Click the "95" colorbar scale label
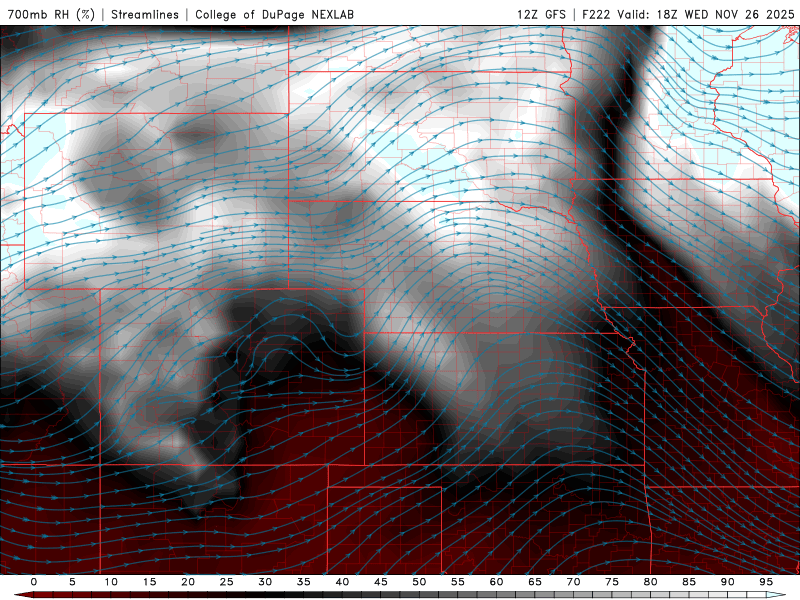The image size is (800, 600). pos(766,582)
